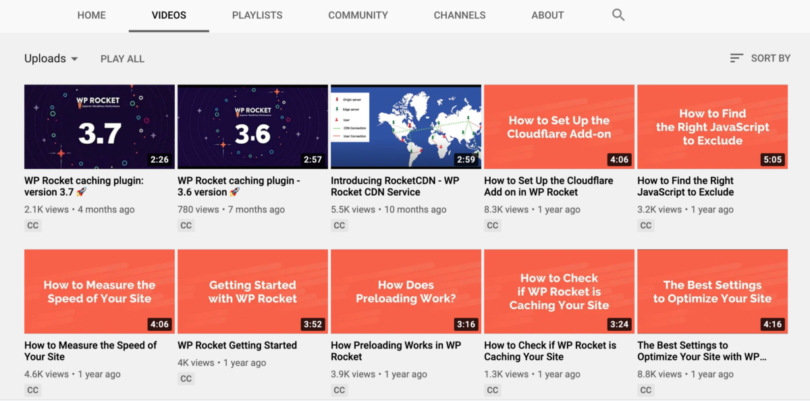Click the Sort By lines icon
The image size is (810, 401).
pyautogui.click(x=736, y=58)
